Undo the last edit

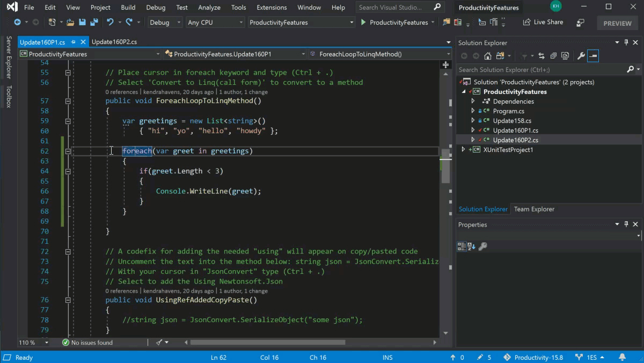pos(111,22)
